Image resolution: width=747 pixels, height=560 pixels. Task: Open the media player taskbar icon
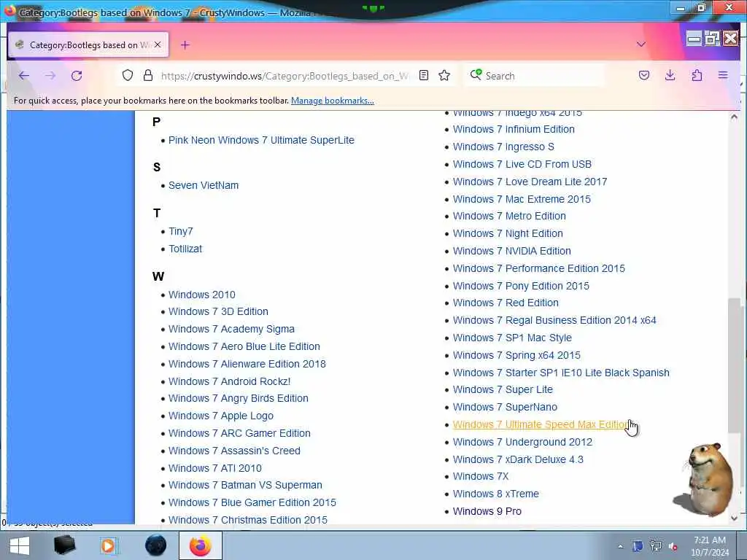click(x=108, y=545)
